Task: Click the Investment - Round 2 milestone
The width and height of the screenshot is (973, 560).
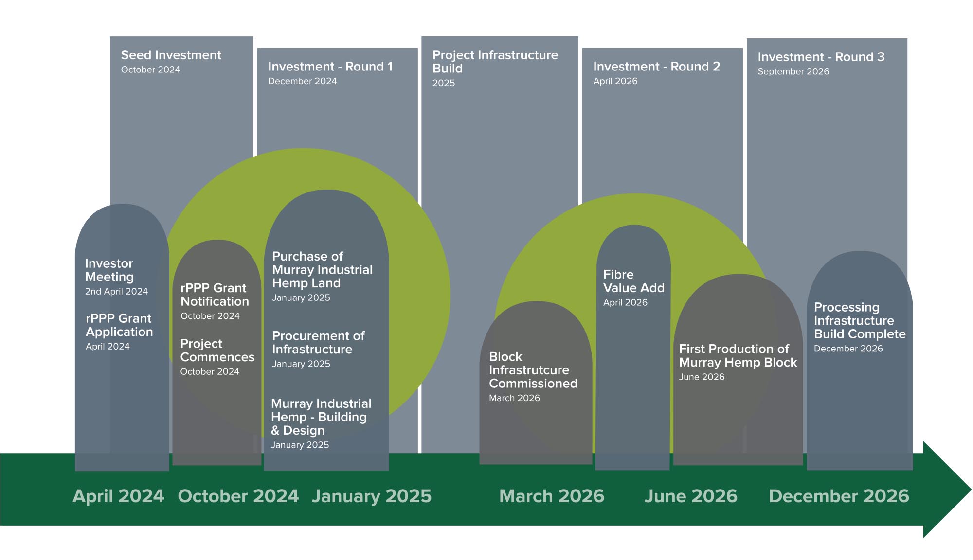Action: tap(656, 67)
